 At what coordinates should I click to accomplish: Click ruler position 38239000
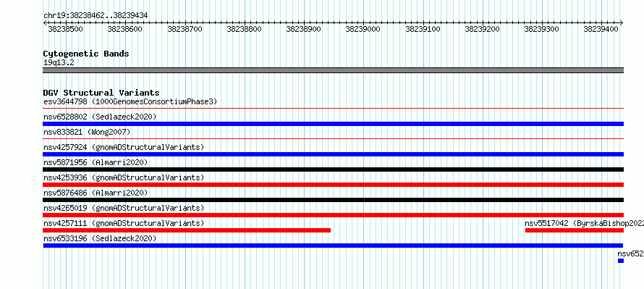(x=363, y=29)
